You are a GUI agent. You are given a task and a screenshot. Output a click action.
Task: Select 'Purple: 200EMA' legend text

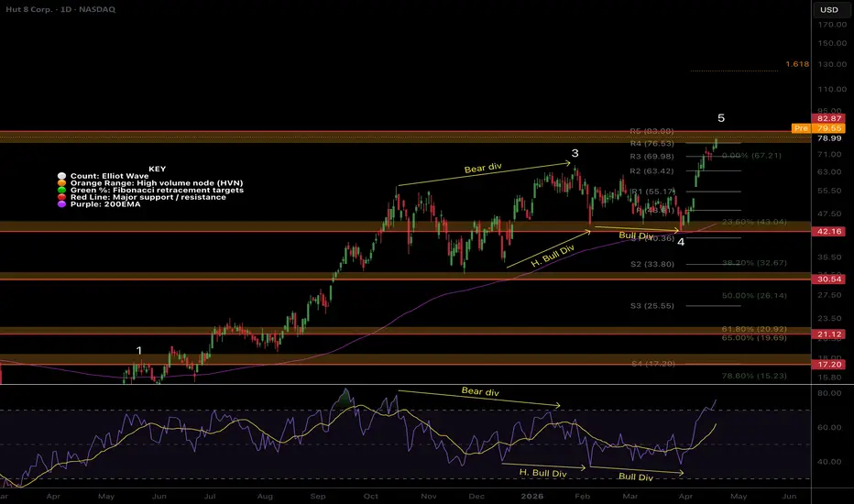click(105, 204)
